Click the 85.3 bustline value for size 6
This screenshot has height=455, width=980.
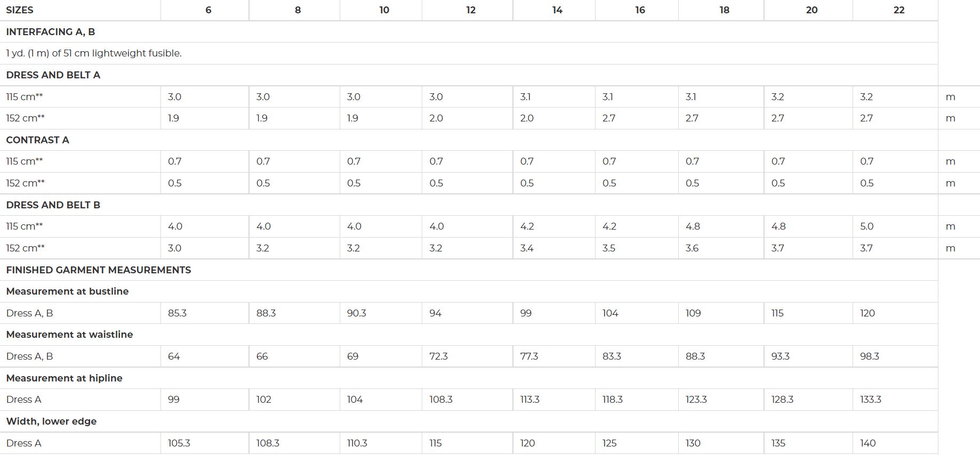coord(177,313)
